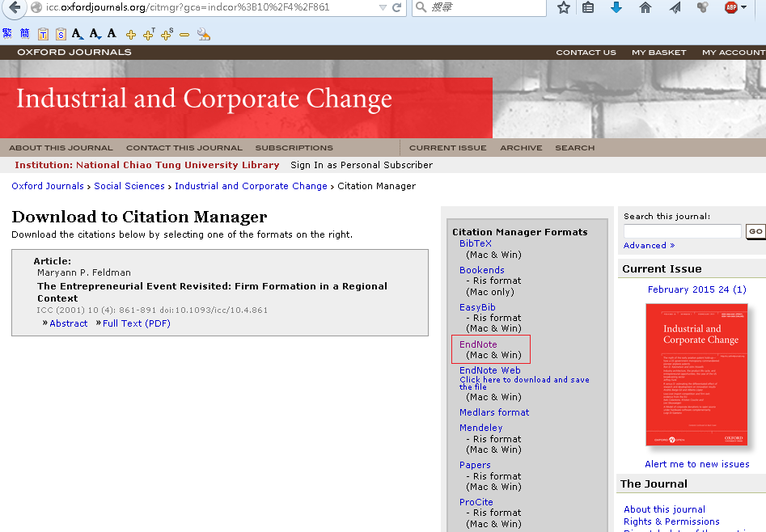Download citation in BibTeX format

476,243
